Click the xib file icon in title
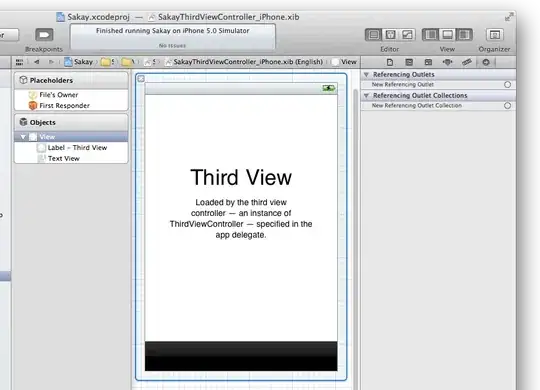This screenshot has height=390, width=540. click(x=152, y=17)
